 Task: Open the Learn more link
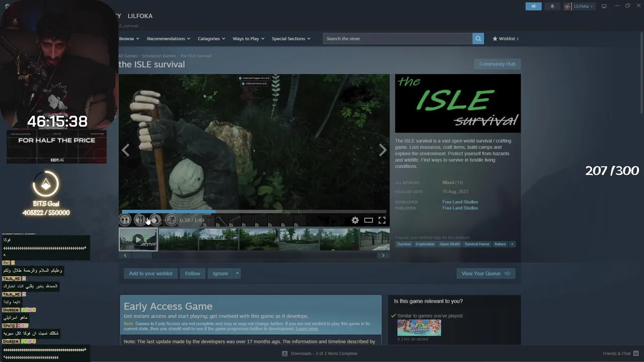tap(307, 329)
